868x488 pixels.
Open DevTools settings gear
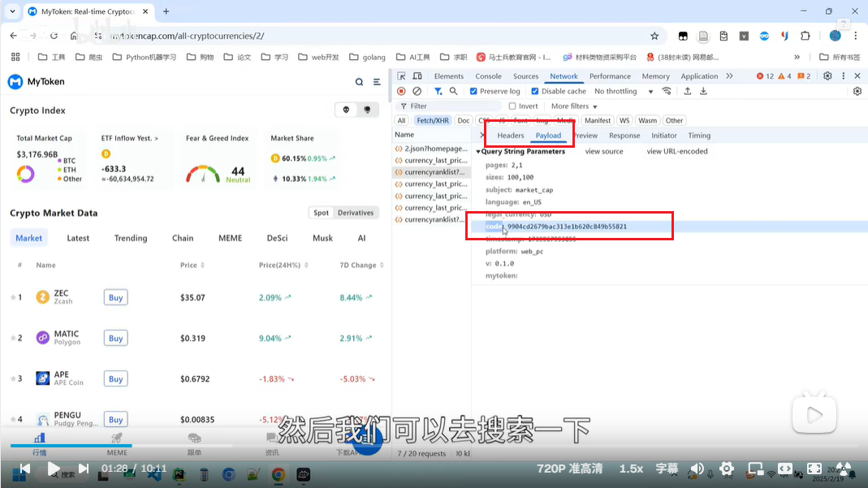pos(827,76)
